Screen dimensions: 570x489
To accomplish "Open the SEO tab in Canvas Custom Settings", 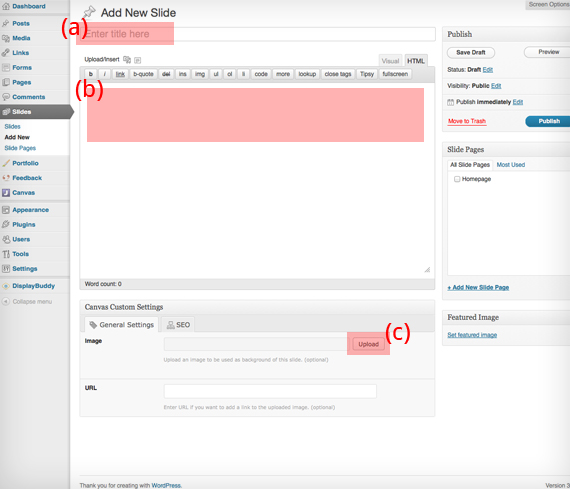I will 178,325.
